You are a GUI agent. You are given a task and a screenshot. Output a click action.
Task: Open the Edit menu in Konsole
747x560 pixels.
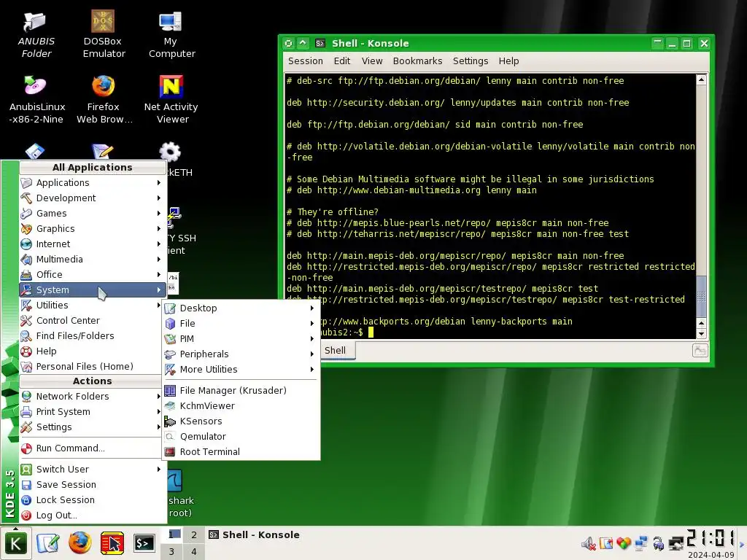pyautogui.click(x=342, y=61)
